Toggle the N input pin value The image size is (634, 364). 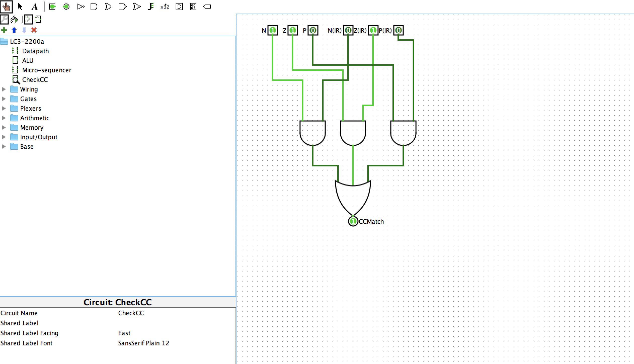pyautogui.click(x=272, y=30)
